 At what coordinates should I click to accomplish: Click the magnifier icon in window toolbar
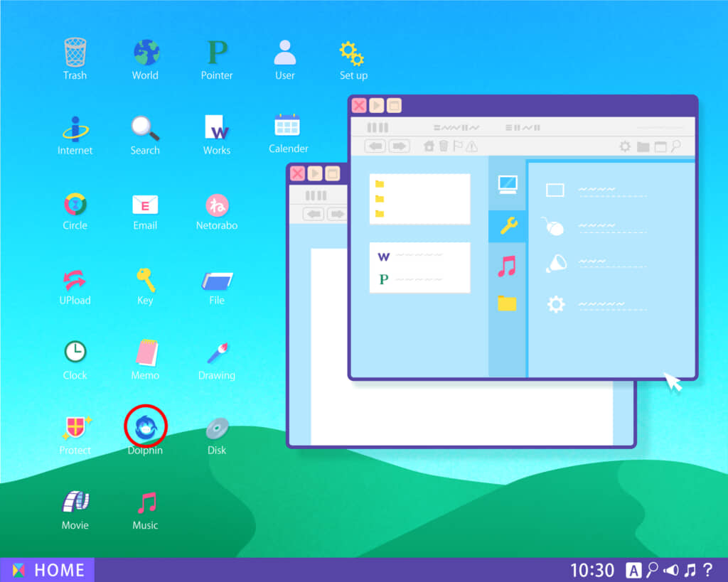[x=676, y=146]
